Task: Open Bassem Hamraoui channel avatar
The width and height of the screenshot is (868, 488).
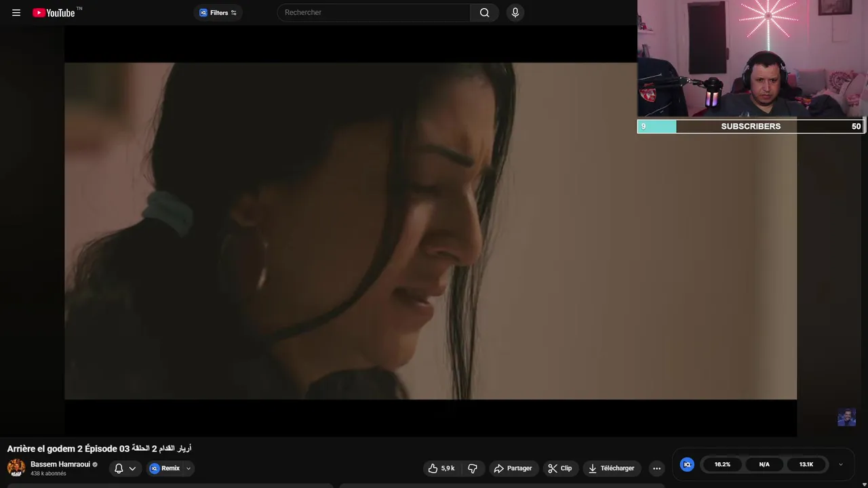Action: point(16,468)
